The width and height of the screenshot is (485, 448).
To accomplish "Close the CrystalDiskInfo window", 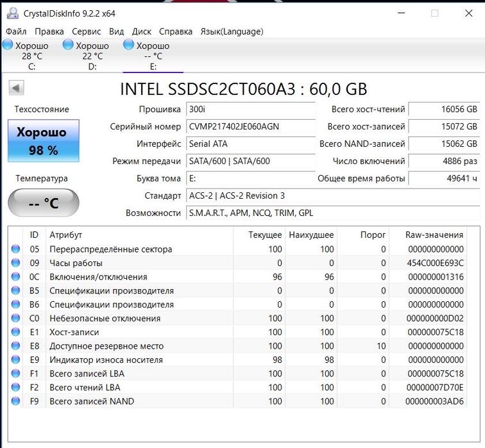I will click(468, 13).
